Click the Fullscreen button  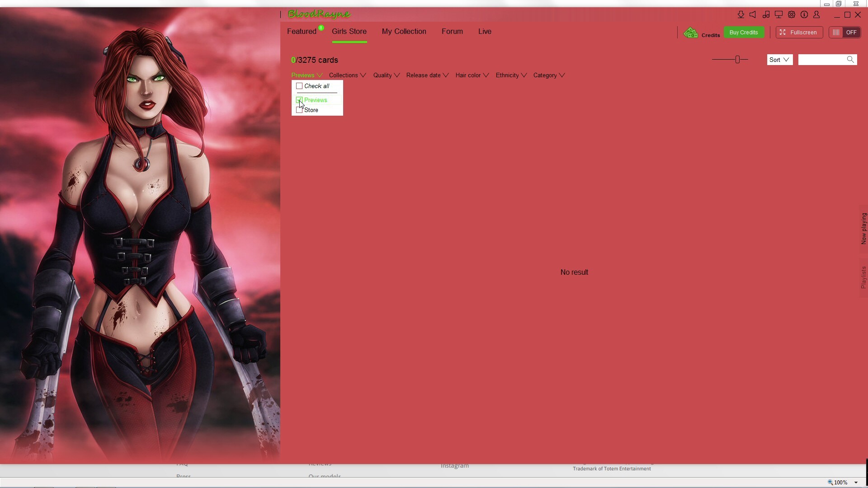click(799, 33)
